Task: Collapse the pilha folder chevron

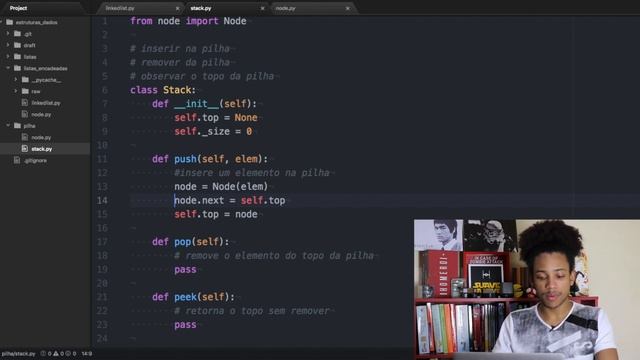Action: click(8, 126)
